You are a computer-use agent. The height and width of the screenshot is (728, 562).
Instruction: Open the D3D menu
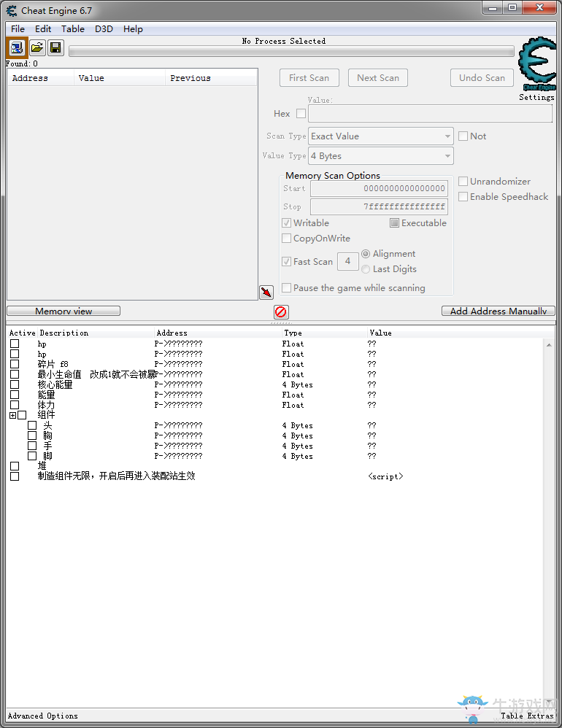coord(104,28)
